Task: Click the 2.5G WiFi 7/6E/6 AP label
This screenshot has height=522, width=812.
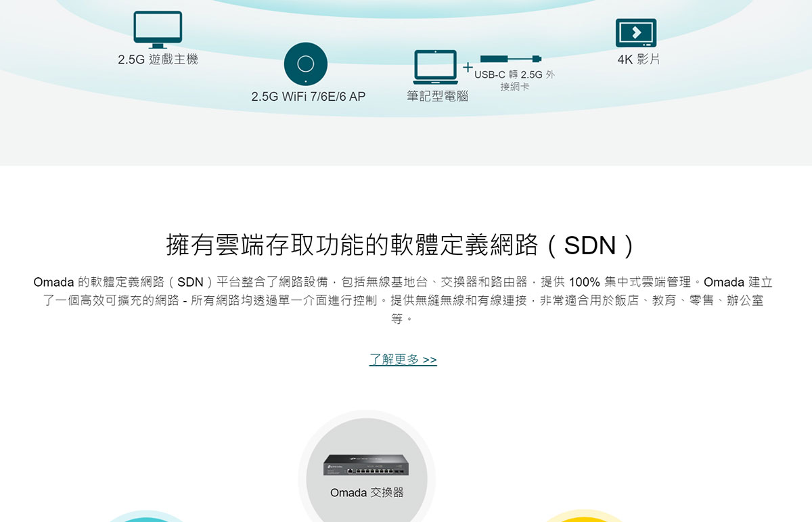Action: (x=308, y=97)
